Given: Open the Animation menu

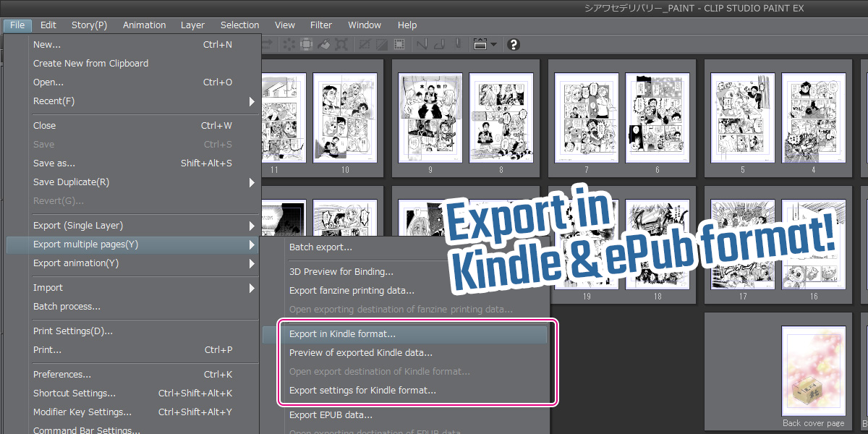Looking at the screenshot, I should [x=144, y=25].
